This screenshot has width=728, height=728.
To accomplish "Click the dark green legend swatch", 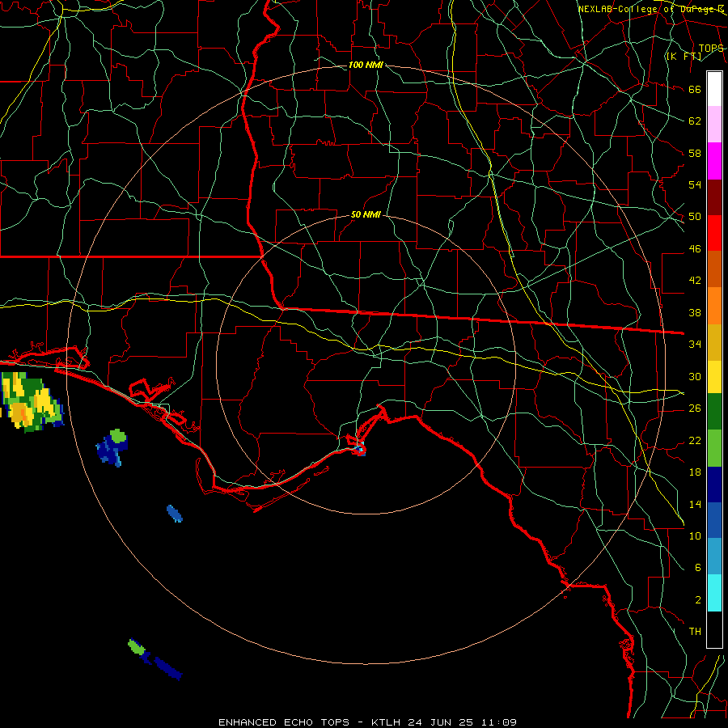I will click(714, 412).
